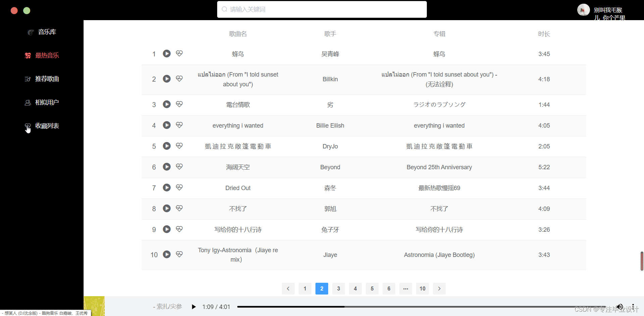Select 最热音乐 hottest music menu item
The height and width of the screenshot is (316, 644).
42,55
